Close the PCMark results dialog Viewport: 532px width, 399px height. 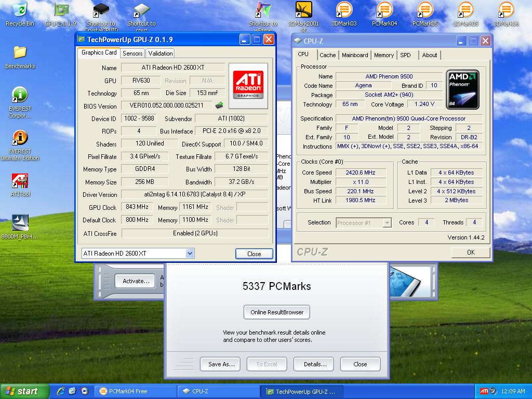361,364
